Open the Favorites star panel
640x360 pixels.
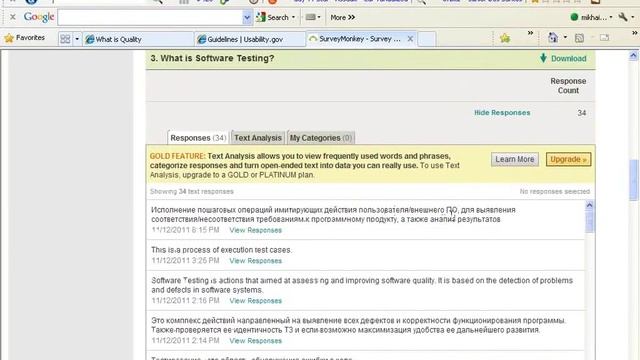click(x=24, y=38)
